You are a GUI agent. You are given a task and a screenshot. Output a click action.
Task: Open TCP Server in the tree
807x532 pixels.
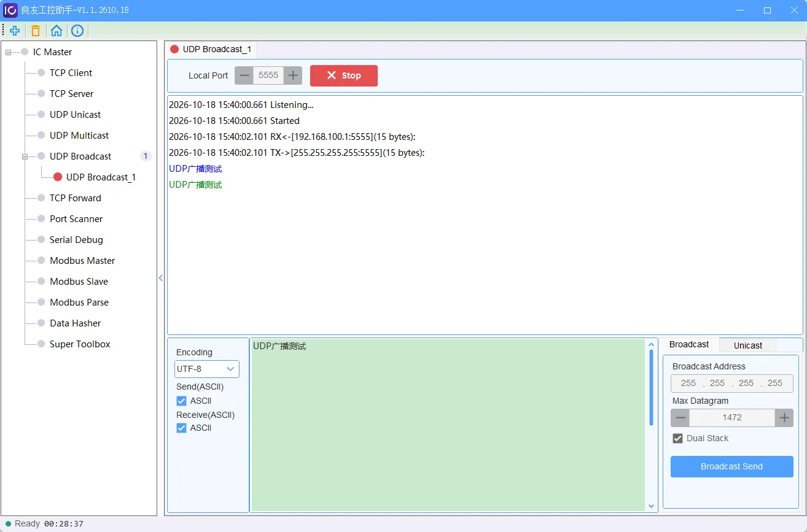coord(71,93)
